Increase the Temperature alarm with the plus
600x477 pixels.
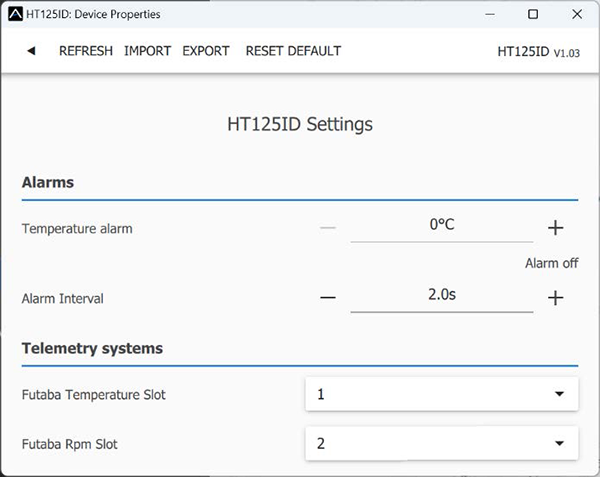556,228
